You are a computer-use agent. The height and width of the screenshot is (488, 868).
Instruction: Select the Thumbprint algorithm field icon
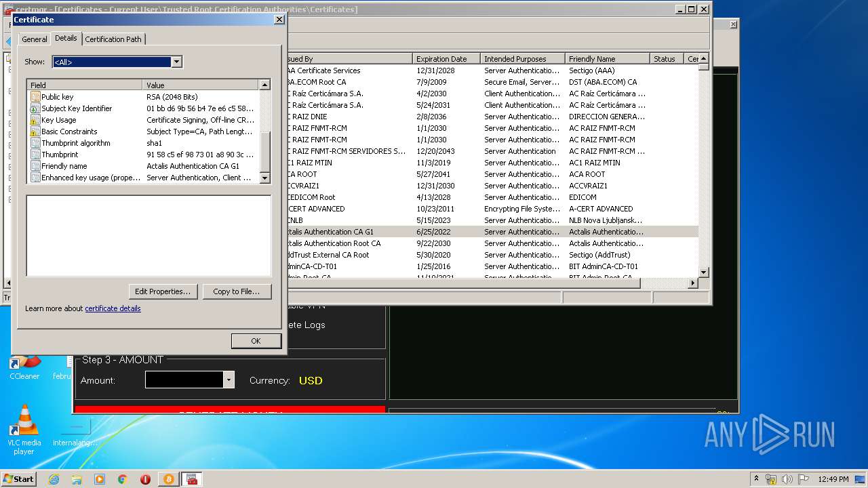pyautogui.click(x=35, y=143)
